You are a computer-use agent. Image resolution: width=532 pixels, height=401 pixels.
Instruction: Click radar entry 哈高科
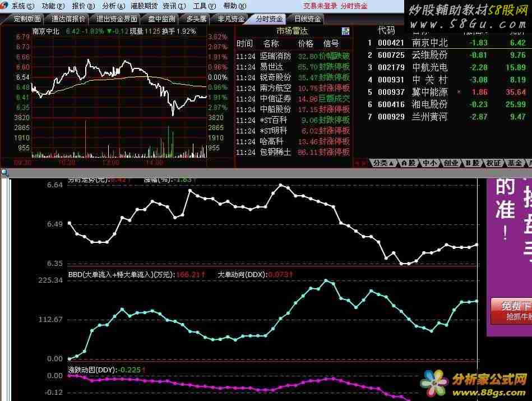(293, 141)
